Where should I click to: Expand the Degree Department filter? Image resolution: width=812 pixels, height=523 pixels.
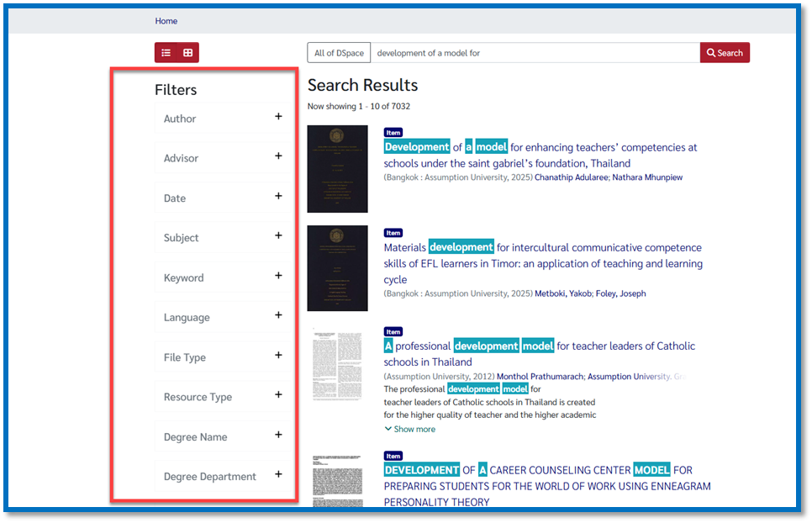click(x=278, y=475)
